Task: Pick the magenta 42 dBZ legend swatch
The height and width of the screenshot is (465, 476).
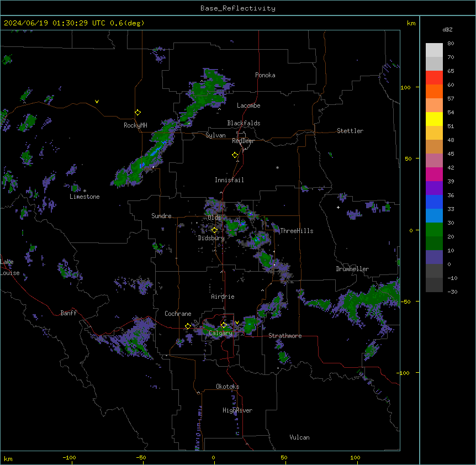Action: pos(434,174)
